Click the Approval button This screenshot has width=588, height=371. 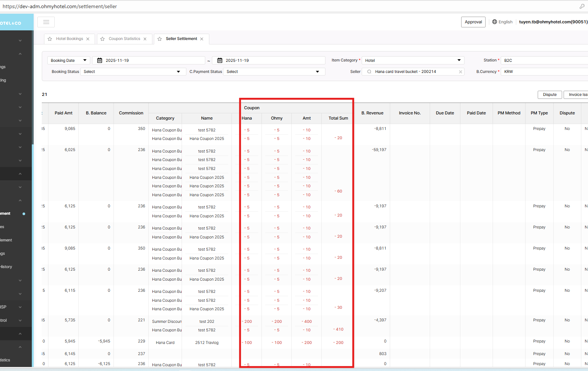click(473, 22)
